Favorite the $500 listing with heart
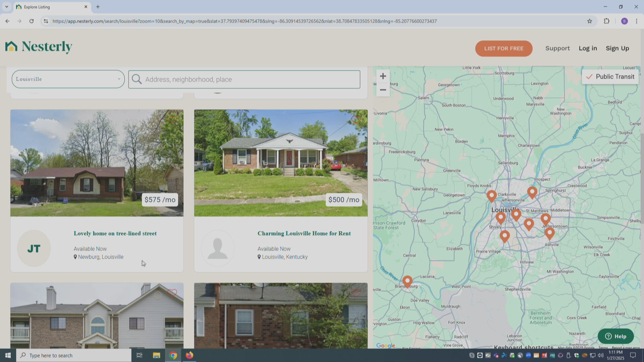Image resolution: width=644 pixels, height=362 pixels. [x=356, y=119]
